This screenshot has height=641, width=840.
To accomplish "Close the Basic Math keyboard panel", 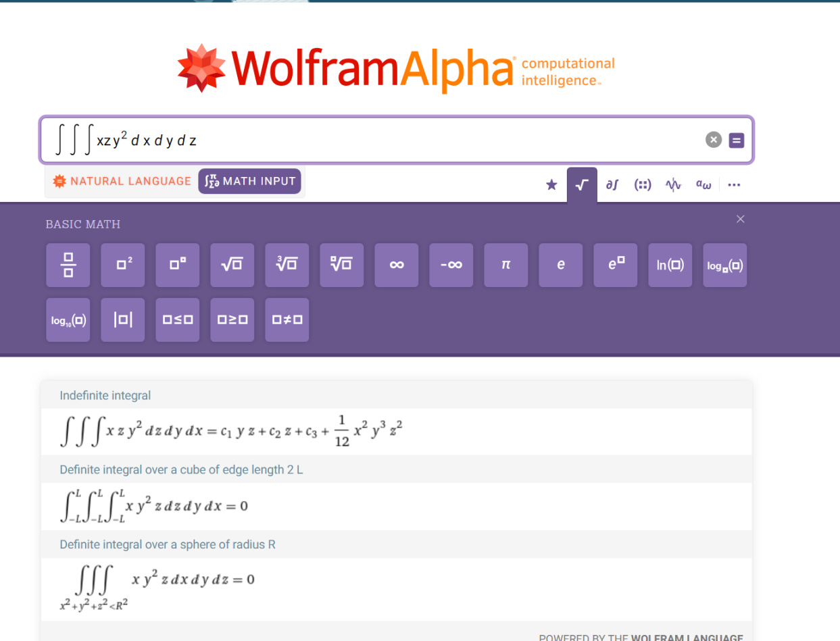I will coord(741,219).
